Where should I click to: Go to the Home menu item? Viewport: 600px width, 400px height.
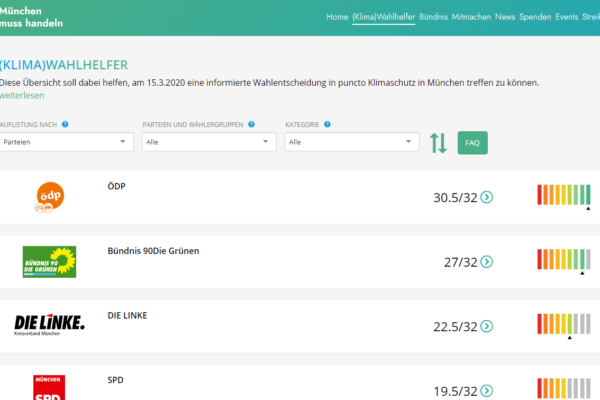point(337,17)
